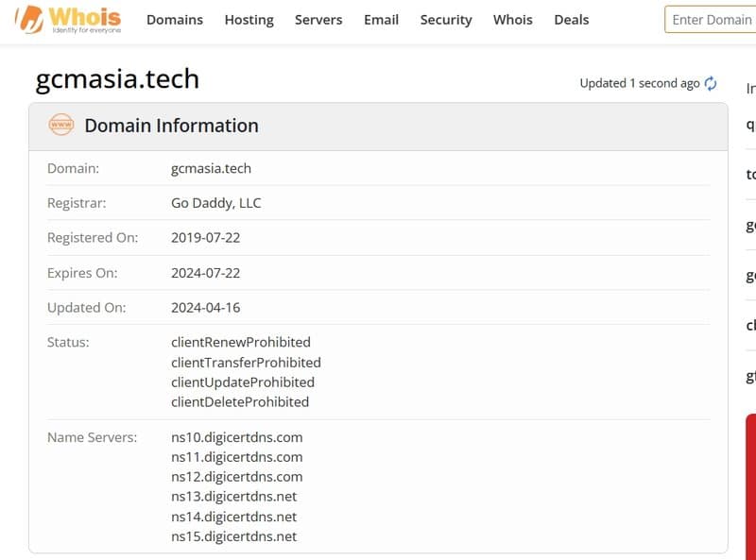Viewport: 756px width, 560px height.
Task: Select name server ns10.digicertdns.com
Action: 237,437
